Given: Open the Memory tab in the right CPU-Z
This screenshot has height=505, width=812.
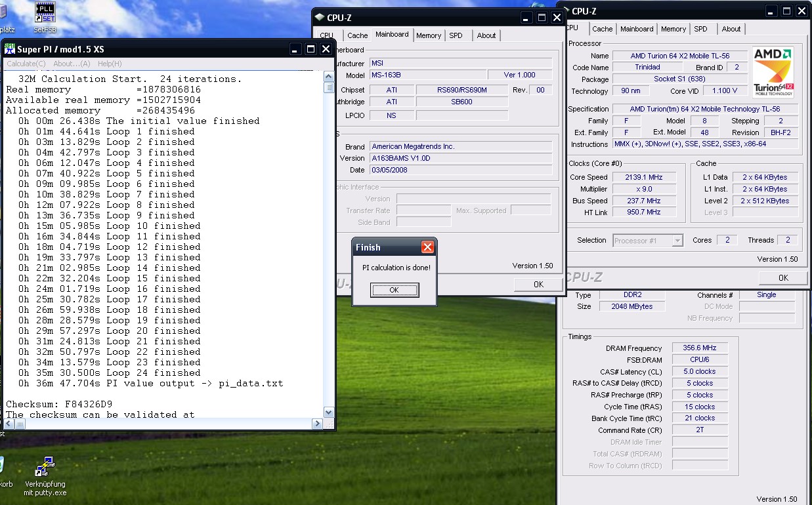Looking at the screenshot, I should [673, 29].
